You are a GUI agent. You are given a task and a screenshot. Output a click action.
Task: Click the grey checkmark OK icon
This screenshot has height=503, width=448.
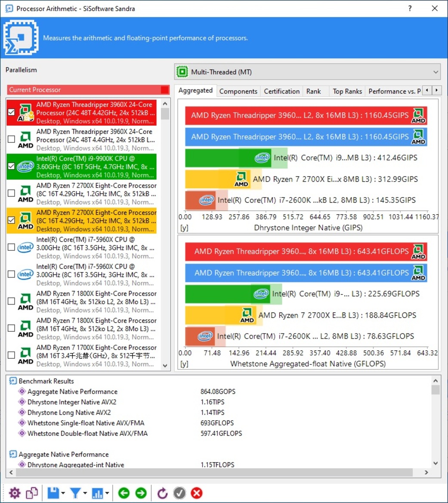179,493
